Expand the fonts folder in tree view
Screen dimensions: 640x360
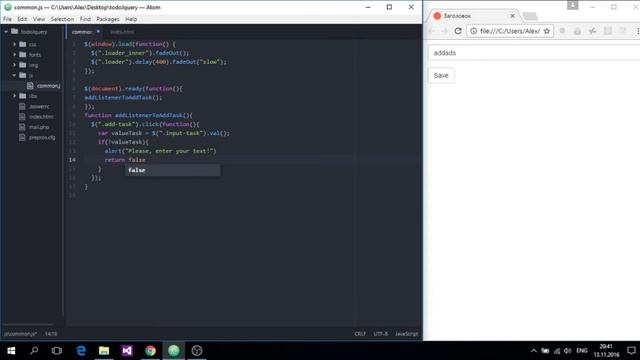(x=15, y=54)
